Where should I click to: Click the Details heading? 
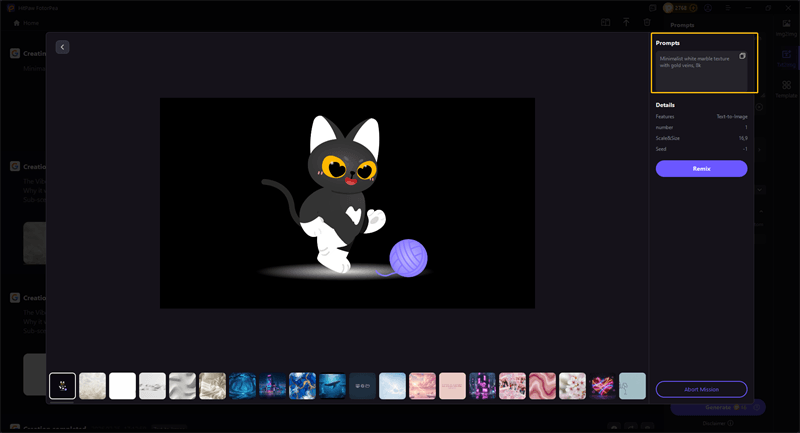pos(665,105)
